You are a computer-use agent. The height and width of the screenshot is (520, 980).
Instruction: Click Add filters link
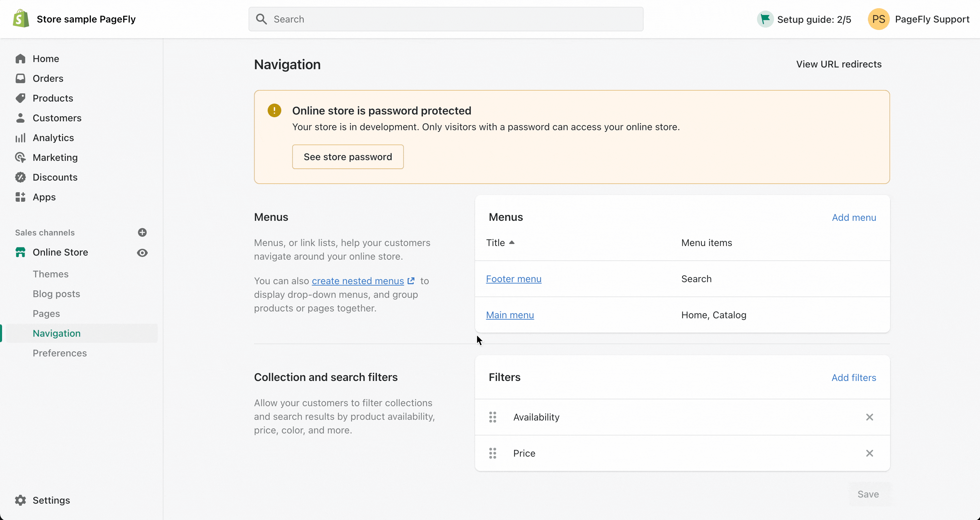point(854,378)
